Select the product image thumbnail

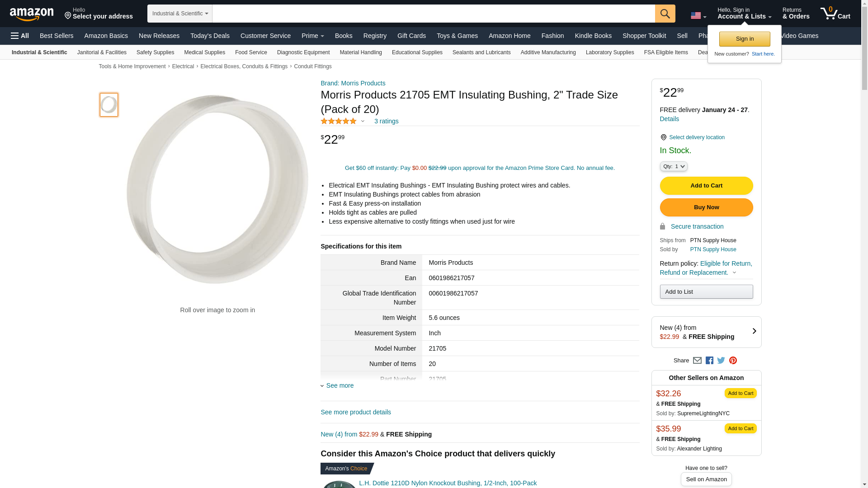(x=109, y=105)
